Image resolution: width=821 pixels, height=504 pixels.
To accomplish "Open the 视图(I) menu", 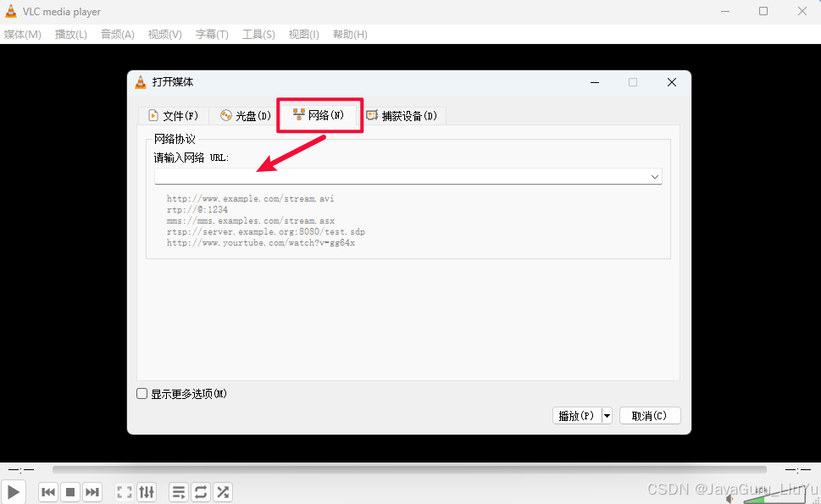I will pos(303,35).
